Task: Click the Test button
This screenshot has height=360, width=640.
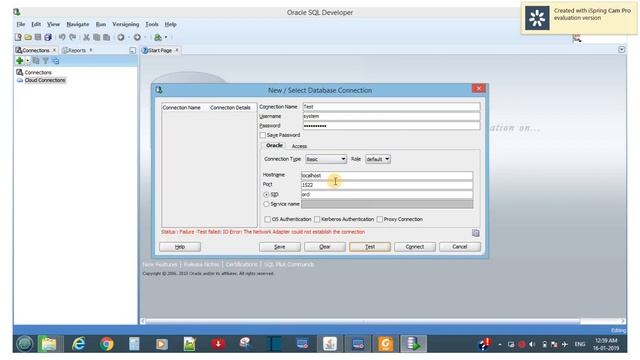Action: pos(370,247)
